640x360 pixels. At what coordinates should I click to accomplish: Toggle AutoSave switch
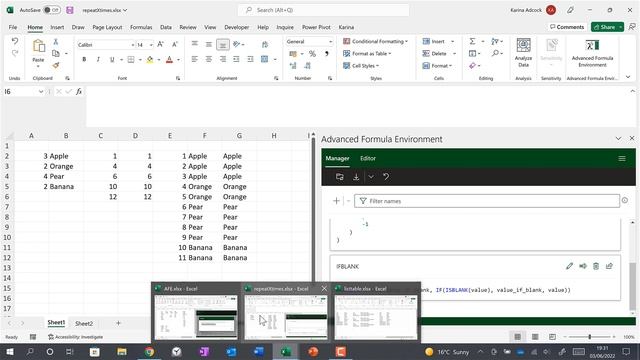click(x=52, y=10)
